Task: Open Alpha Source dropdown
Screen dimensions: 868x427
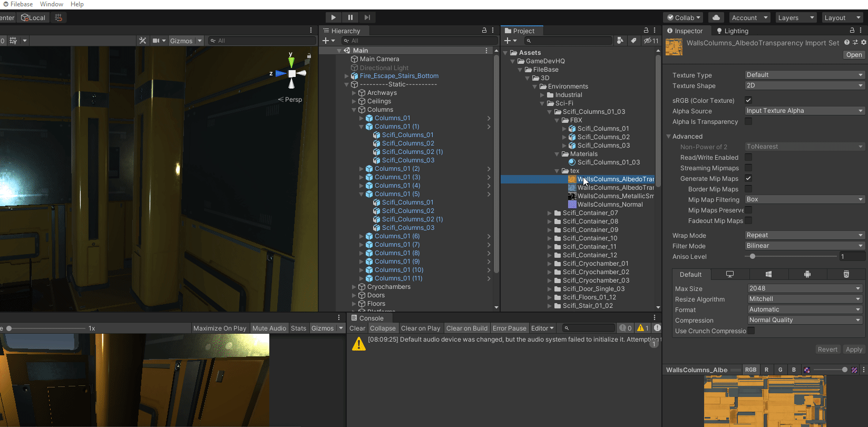Action: [x=805, y=111]
